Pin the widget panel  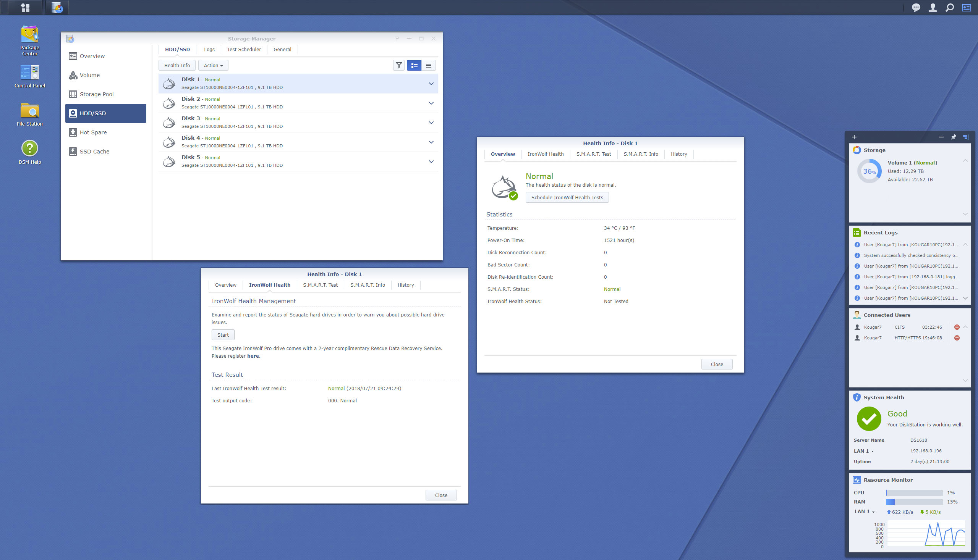click(x=954, y=137)
